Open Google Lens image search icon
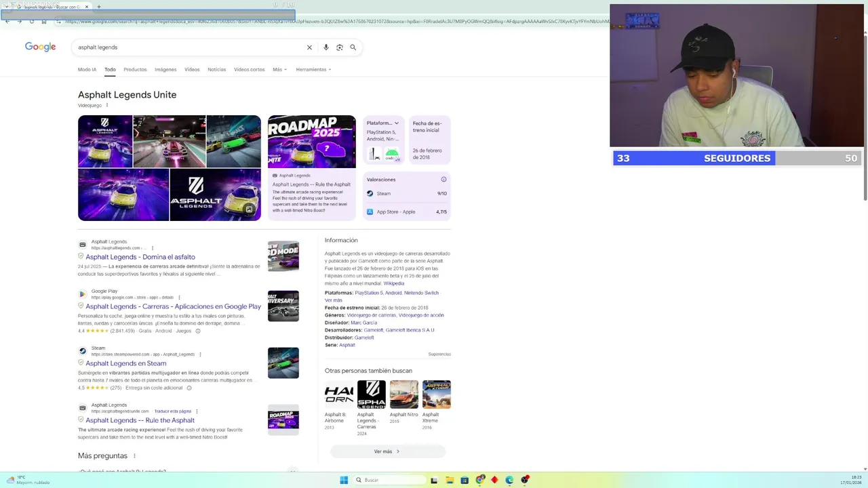868x488 pixels. (x=340, y=47)
